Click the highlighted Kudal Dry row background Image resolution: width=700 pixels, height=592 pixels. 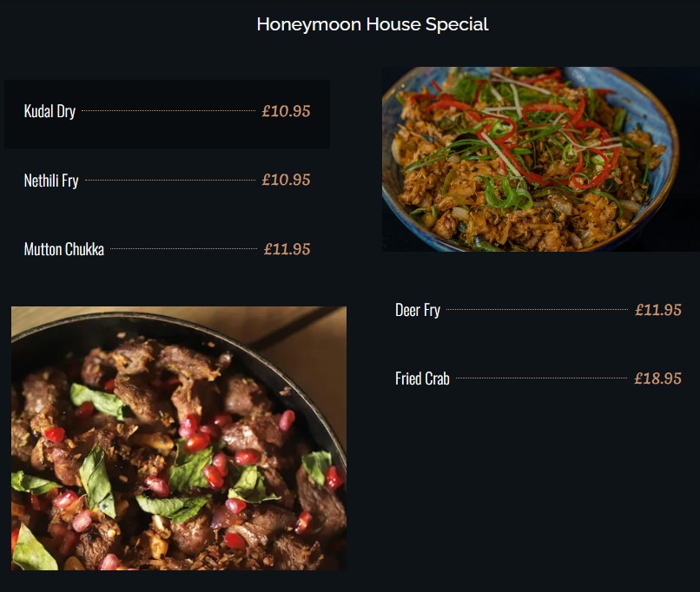[x=167, y=115]
